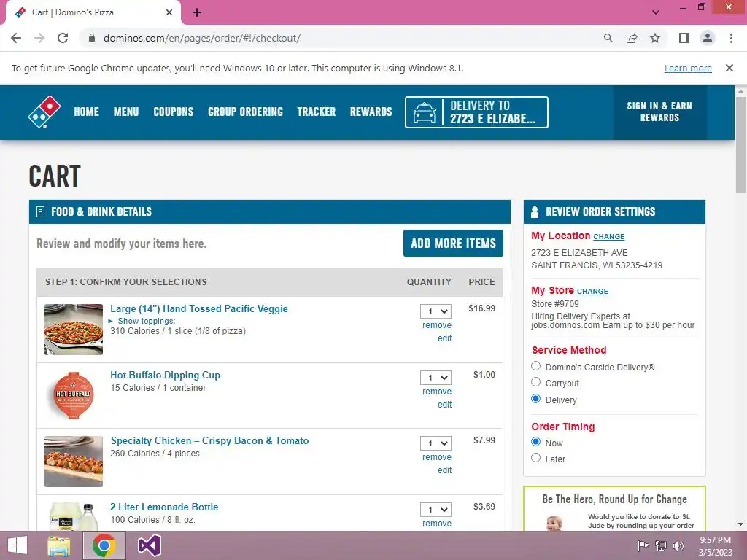Click the Specialty Chicken thumbnail
Image resolution: width=747 pixels, height=560 pixels.
pyautogui.click(x=74, y=462)
